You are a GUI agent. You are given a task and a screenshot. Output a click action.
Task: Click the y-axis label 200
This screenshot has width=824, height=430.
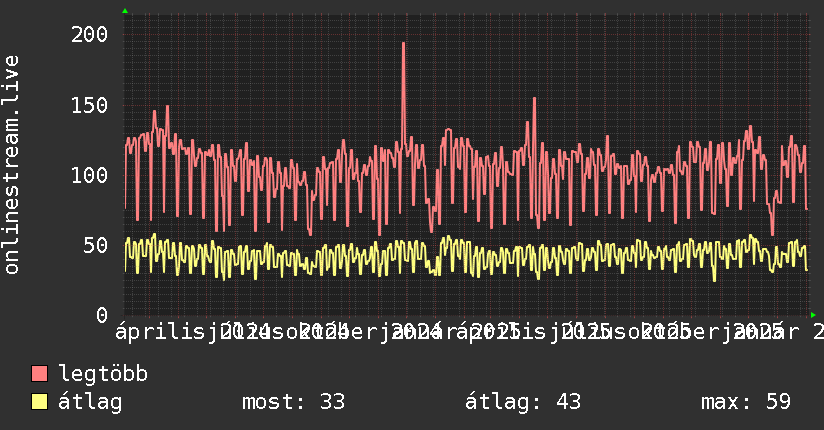coord(89,35)
